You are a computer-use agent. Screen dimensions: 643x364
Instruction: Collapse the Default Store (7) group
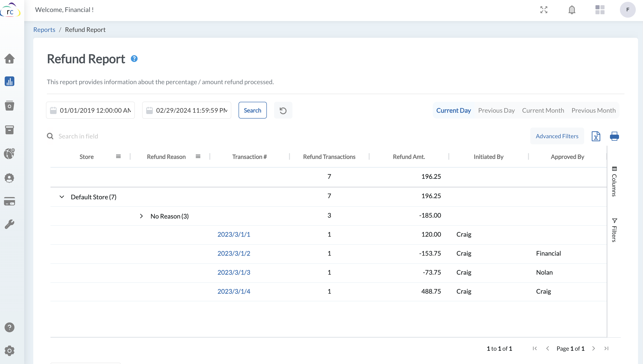point(62,197)
